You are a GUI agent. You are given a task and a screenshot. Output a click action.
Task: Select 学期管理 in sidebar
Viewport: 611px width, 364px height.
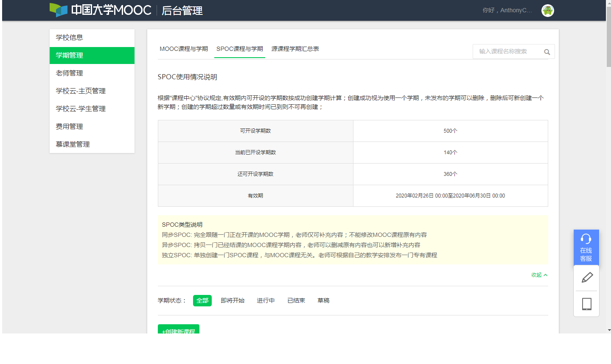pos(92,56)
